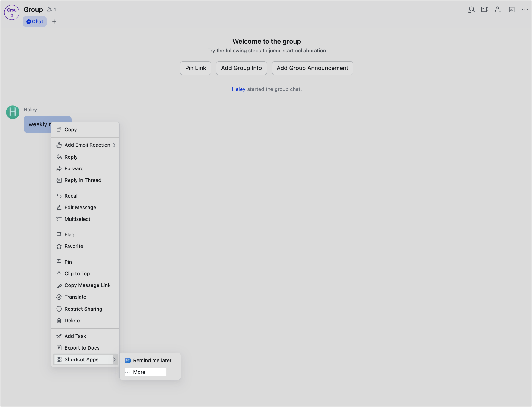
Task: Choose Edit Message
Action: [85, 207]
